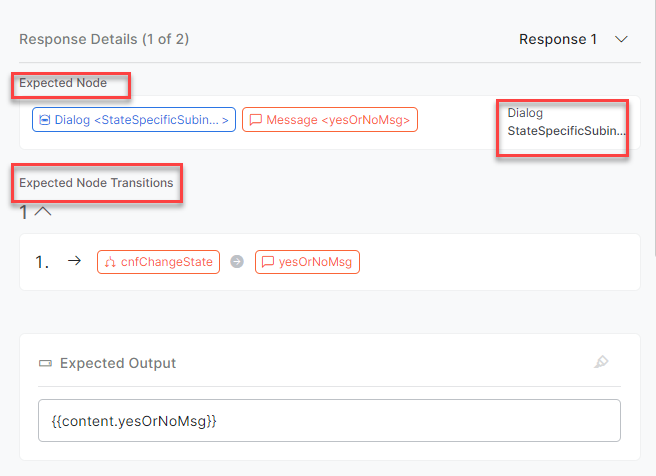Click the Dialog icon in the StateSpecificSubin chip
The width and height of the screenshot is (656, 476).
tap(44, 120)
